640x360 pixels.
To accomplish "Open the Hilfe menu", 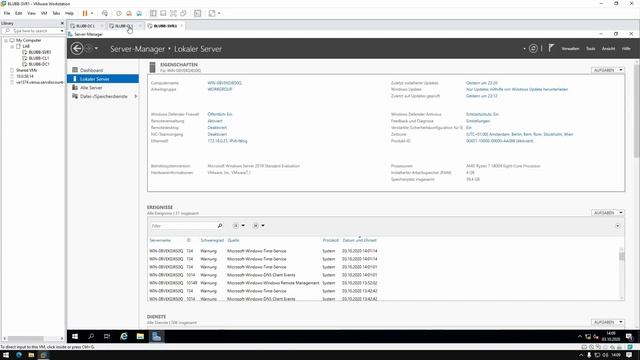I will pos(626,49).
